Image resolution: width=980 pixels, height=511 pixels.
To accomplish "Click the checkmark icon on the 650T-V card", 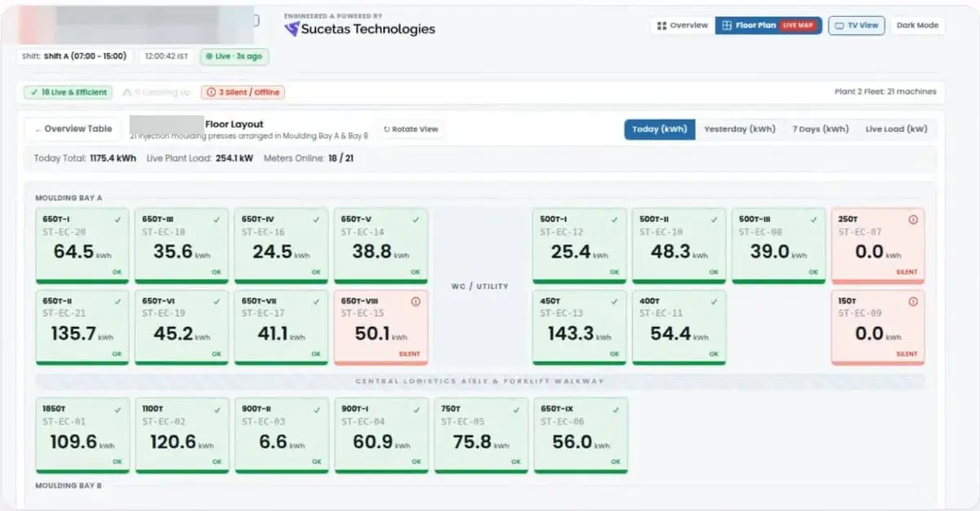I will [416, 219].
